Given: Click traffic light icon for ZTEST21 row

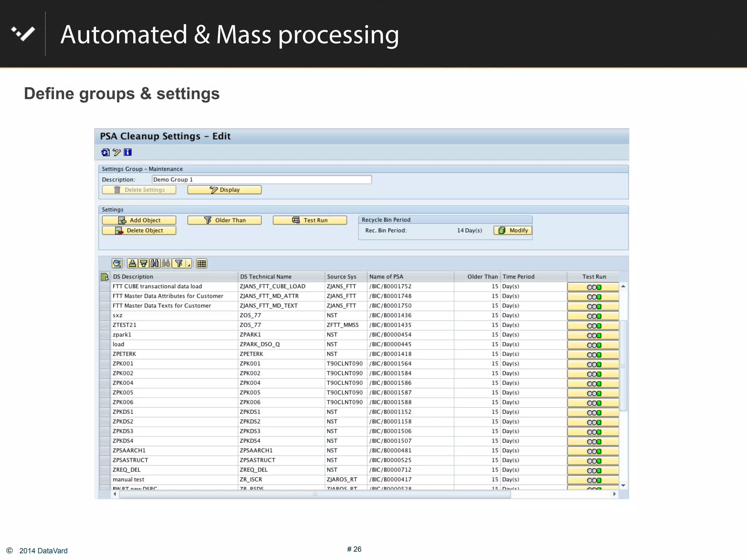Looking at the screenshot, I should click(x=593, y=326).
